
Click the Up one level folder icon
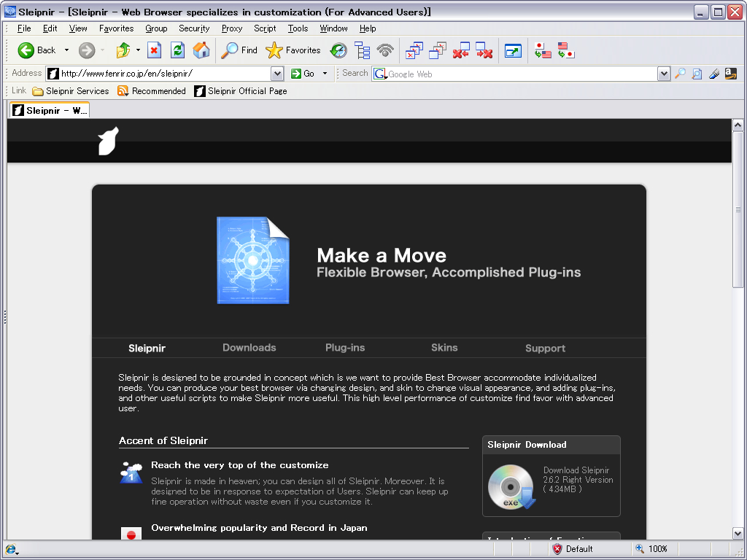click(123, 50)
